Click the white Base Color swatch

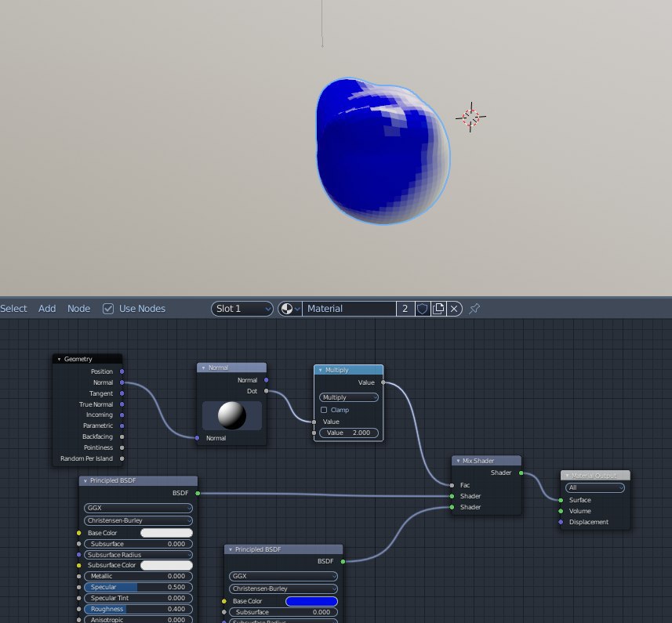pos(166,533)
